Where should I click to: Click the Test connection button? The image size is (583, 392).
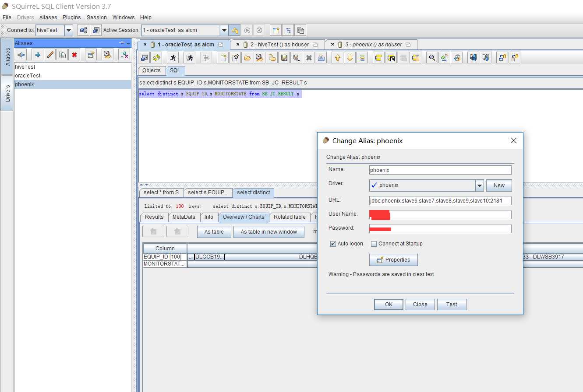tap(452, 304)
